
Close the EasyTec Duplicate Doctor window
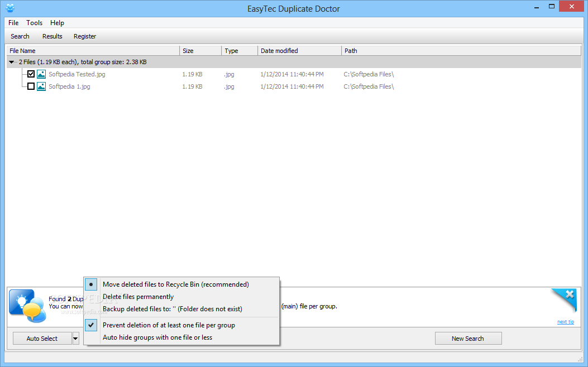[x=571, y=6]
